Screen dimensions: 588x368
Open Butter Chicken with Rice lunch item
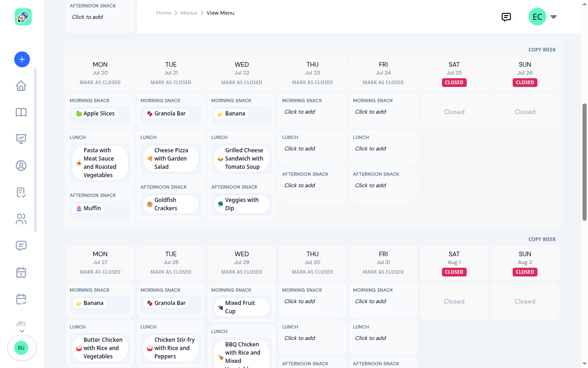[100, 348]
